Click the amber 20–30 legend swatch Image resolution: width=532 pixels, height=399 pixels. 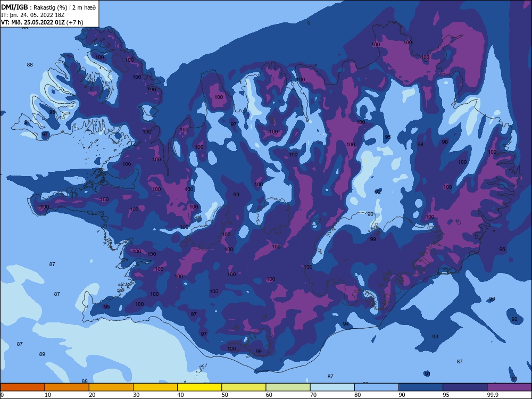tap(111, 387)
